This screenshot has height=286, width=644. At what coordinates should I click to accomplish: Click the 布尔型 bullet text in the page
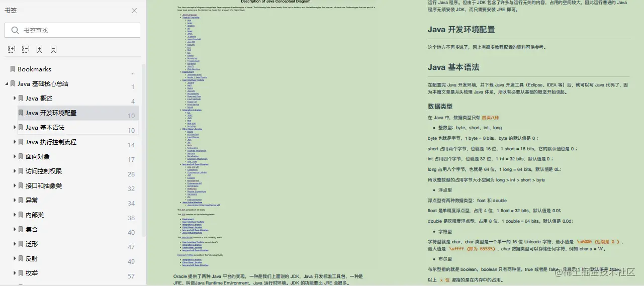coord(445,259)
